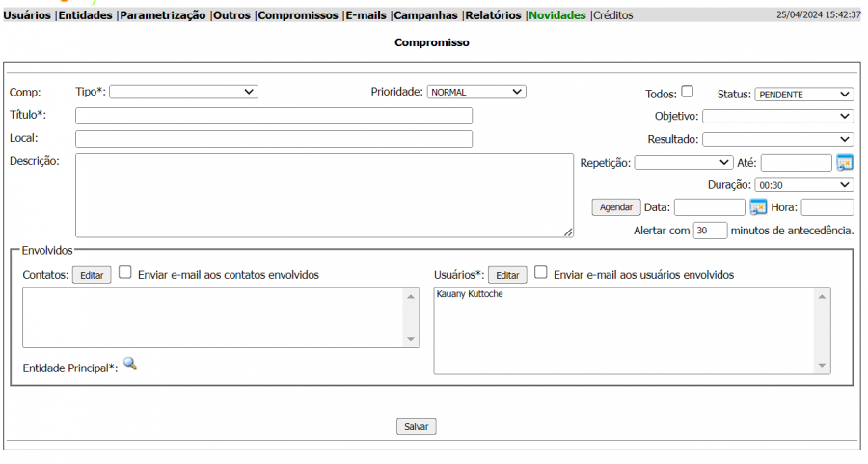This screenshot has width=868, height=464.
Task: Open the Compromissos menu
Action: [x=298, y=15]
